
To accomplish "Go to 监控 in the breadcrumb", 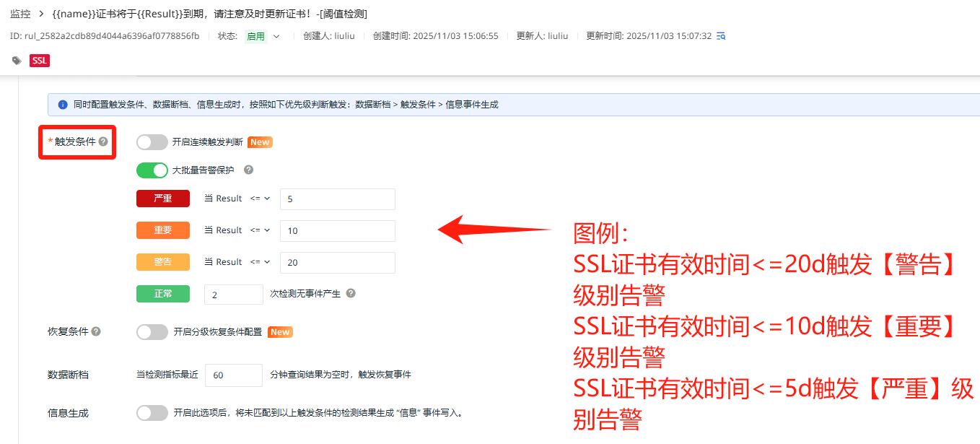I will pyautogui.click(x=20, y=14).
